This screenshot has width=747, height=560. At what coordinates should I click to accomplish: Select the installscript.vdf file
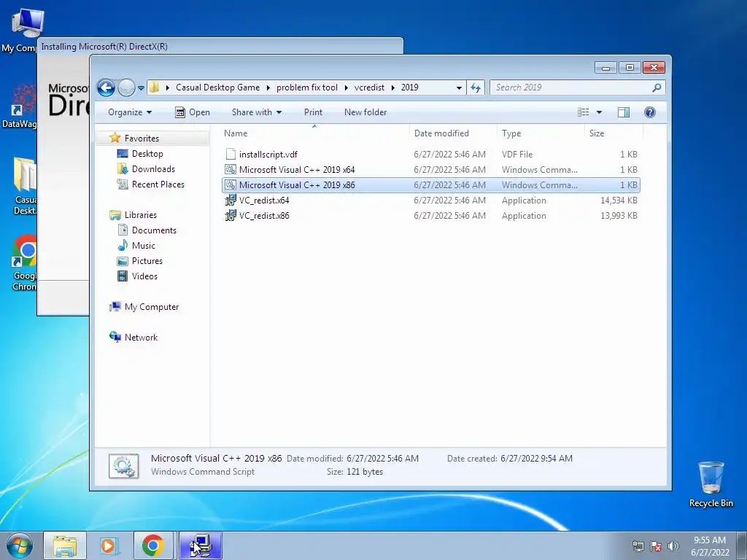(430, 155)
